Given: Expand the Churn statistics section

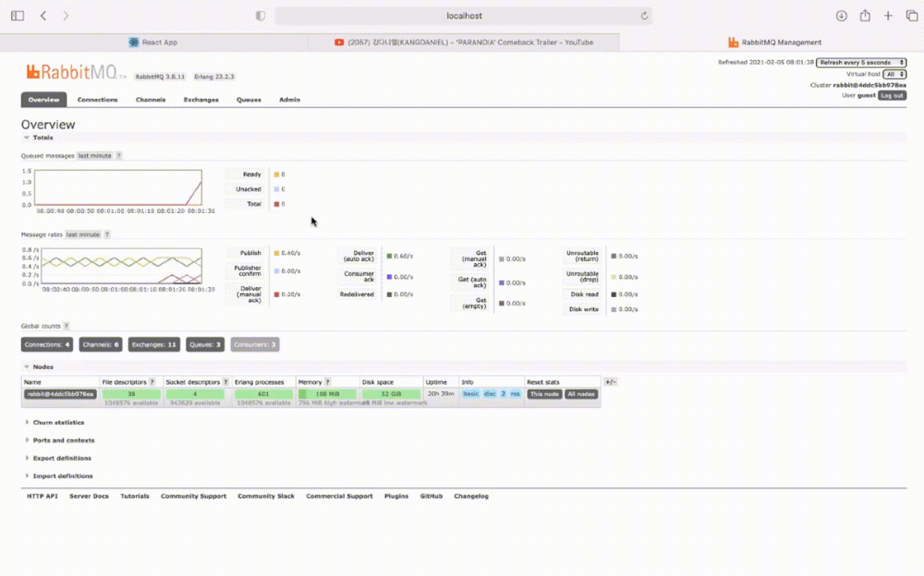Looking at the screenshot, I should pos(59,422).
